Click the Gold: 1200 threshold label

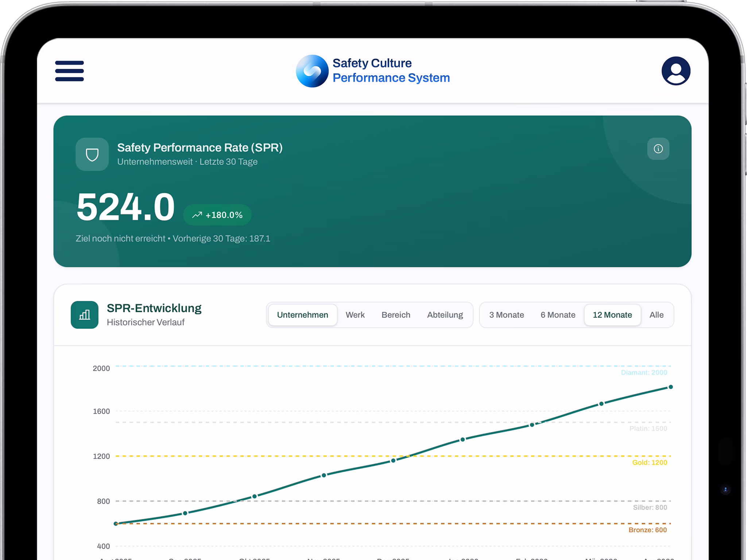click(x=650, y=463)
